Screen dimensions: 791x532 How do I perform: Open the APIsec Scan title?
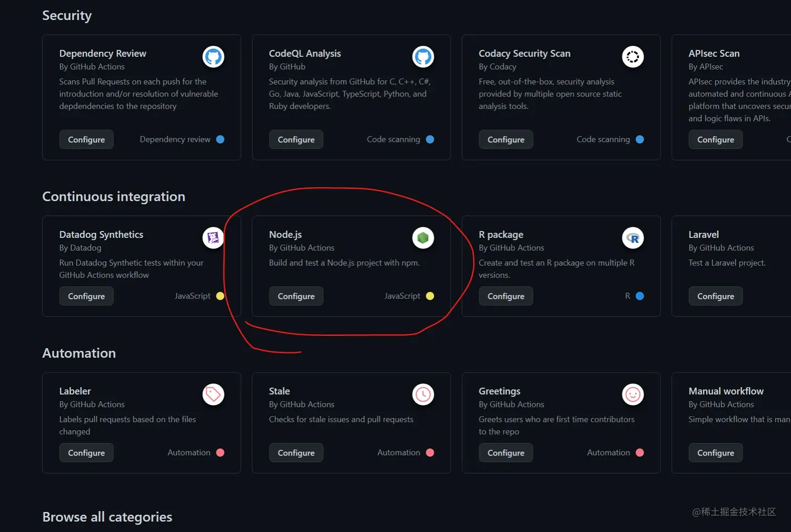(714, 53)
